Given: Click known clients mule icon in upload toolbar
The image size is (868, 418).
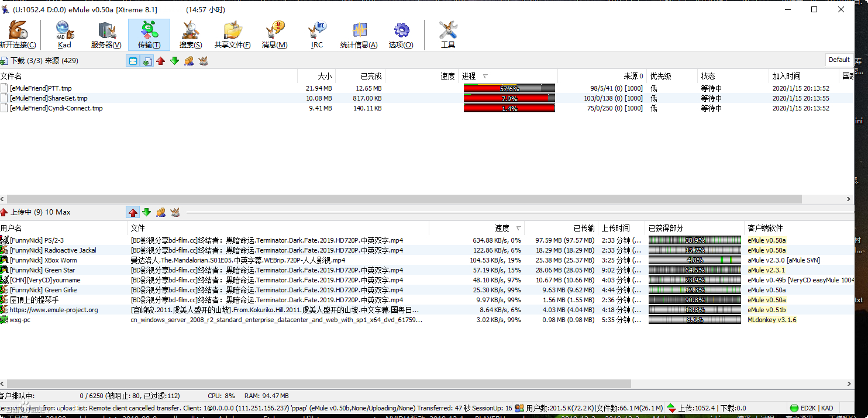Looking at the screenshot, I should (x=175, y=212).
